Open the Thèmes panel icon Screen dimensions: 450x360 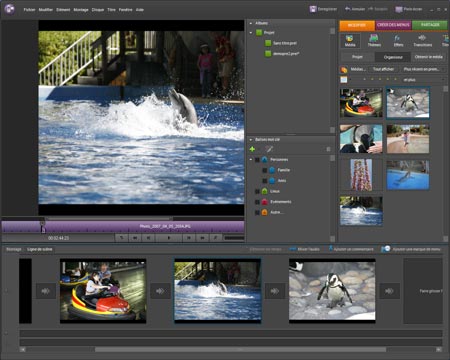coord(374,41)
